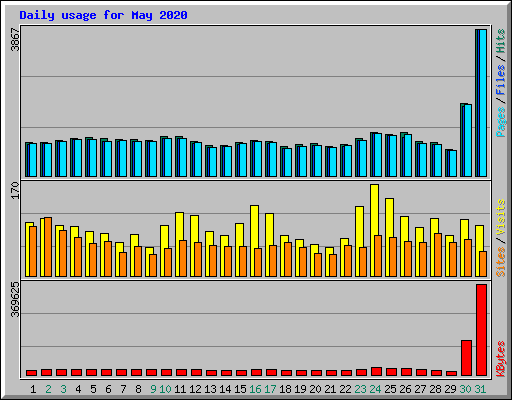This screenshot has height=400, width=512.
Task: Select the day 25 yellow visits bar
Action: click(389, 237)
